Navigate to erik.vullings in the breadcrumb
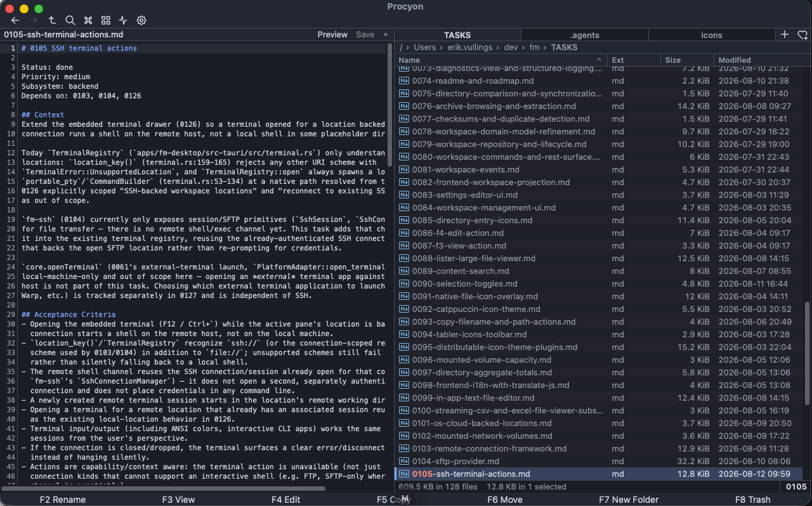Viewport: 812px width, 506px height. 473,48
